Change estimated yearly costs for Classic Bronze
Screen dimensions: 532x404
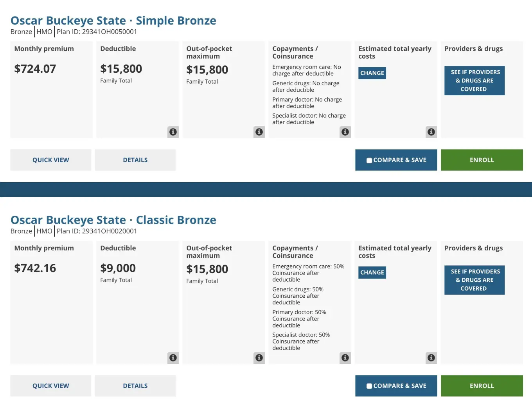tap(372, 272)
